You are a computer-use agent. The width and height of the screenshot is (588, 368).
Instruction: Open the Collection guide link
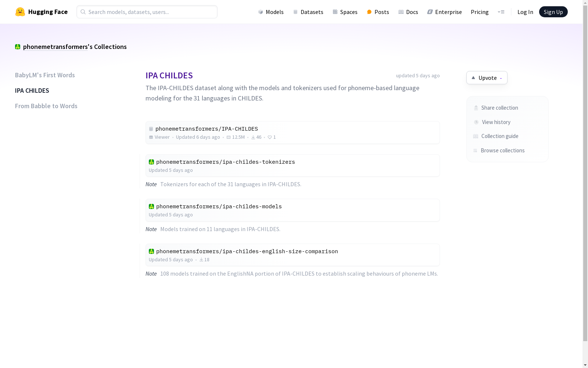[496, 136]
